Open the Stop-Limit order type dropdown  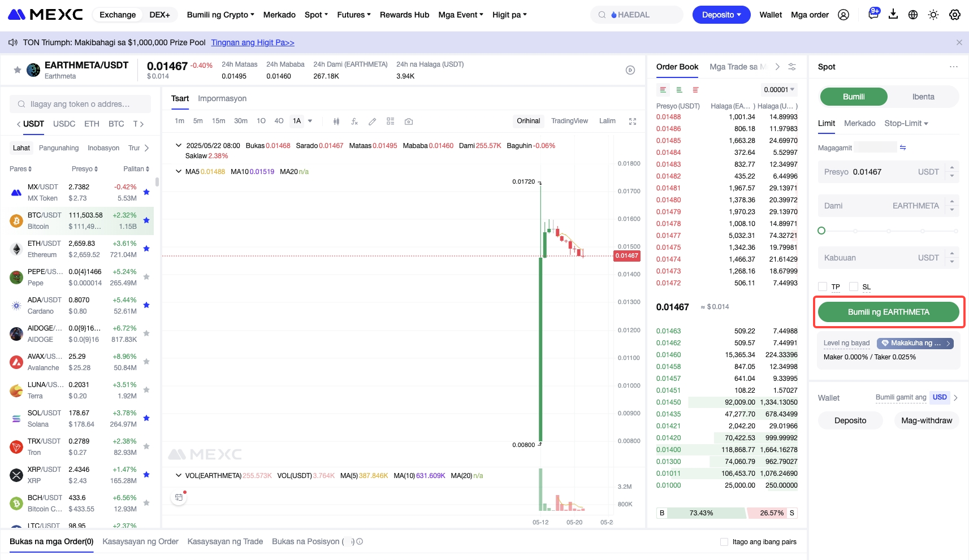tap(906, 123)
